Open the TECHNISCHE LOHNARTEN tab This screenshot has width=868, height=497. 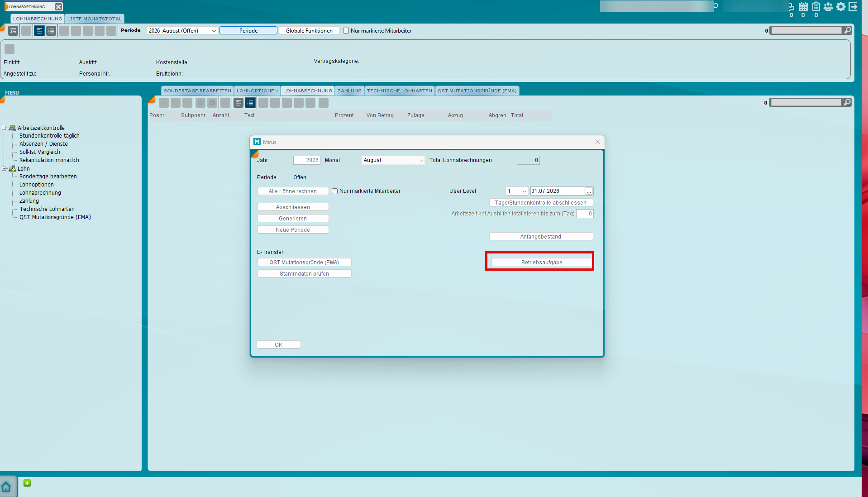pyautogui.click(x=400, y=91)
